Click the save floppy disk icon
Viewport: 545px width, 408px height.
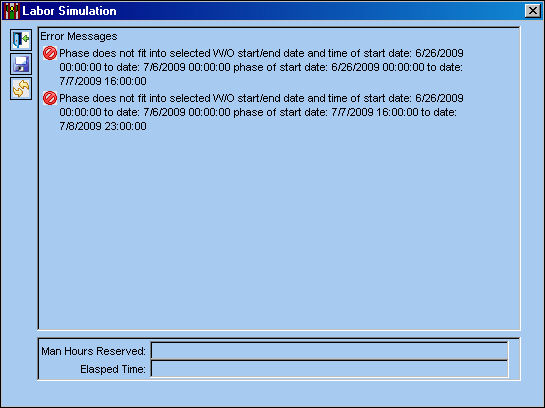[21, 64]
